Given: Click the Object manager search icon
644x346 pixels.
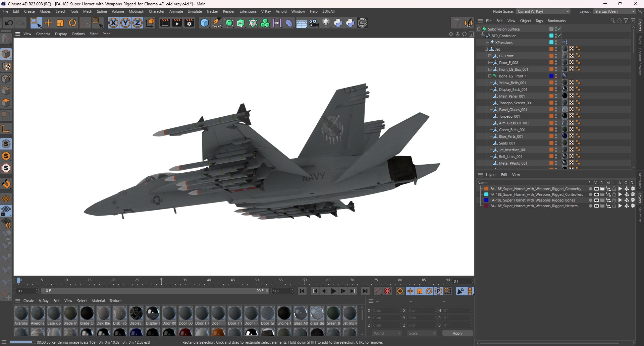Looking at the screenshot, I should [612, 21].
